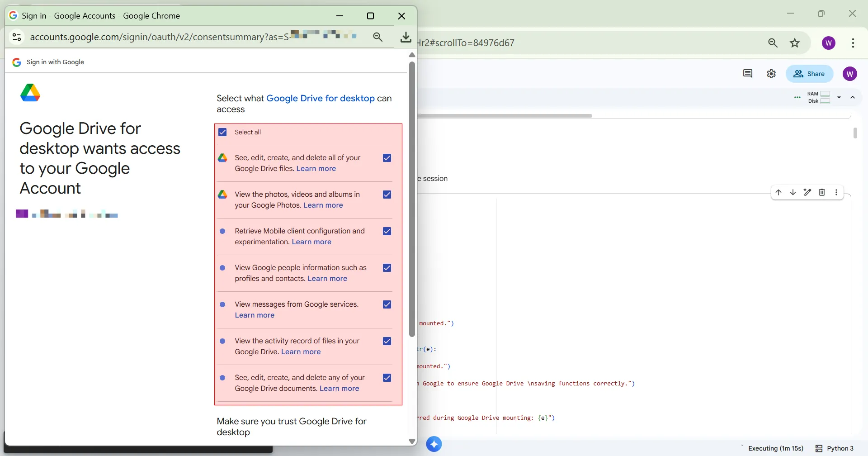Click the Google logo in the sign-in header

(x=17, y=62)
